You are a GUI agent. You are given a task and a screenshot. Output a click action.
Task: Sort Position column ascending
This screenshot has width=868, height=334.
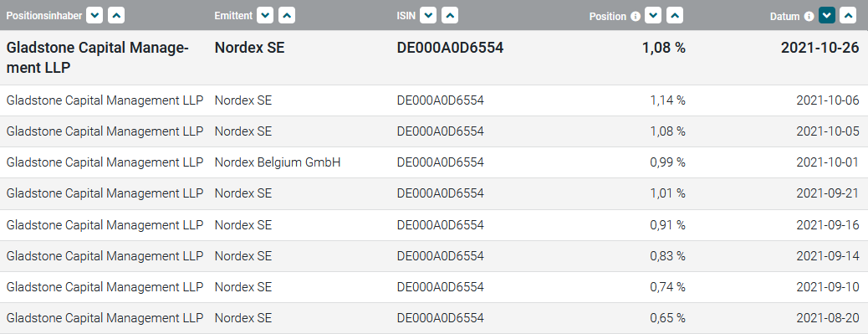tap(674, 16)
